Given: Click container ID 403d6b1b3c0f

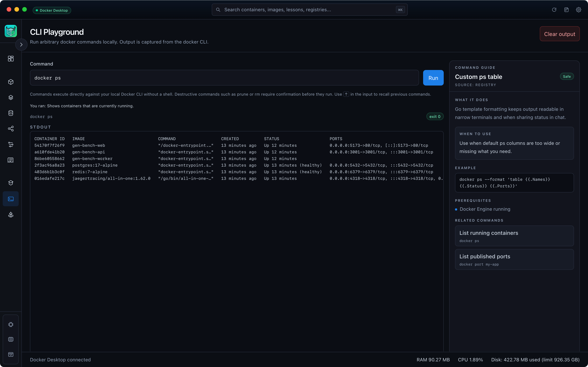Looking at the screenshot, I should [x=50, y=172].
